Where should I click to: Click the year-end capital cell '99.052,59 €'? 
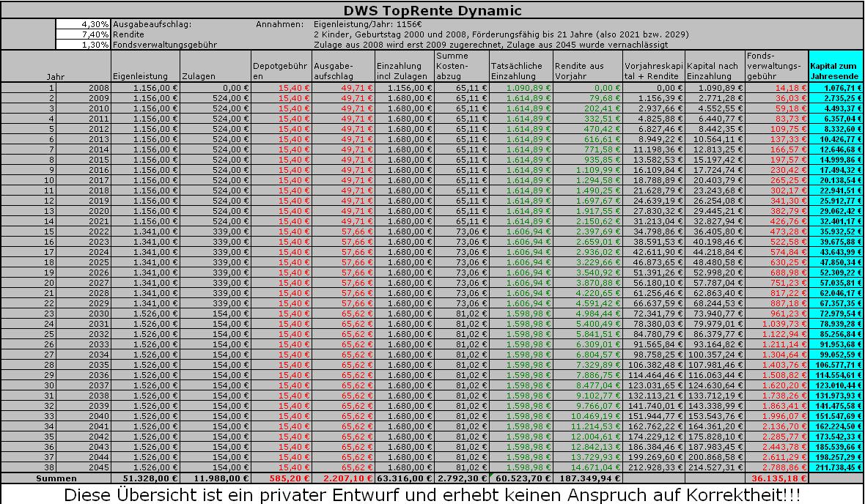tap(836, 355)
